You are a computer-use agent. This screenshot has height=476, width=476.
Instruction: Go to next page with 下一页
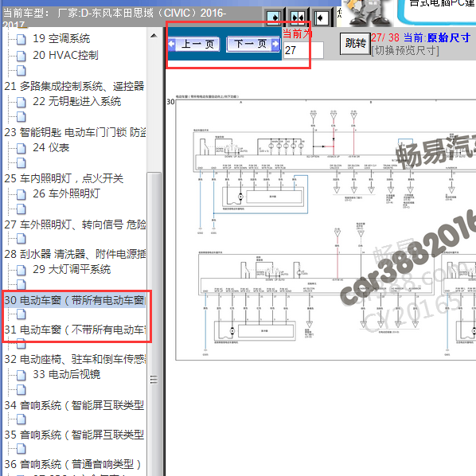click(x=253, y=45)
